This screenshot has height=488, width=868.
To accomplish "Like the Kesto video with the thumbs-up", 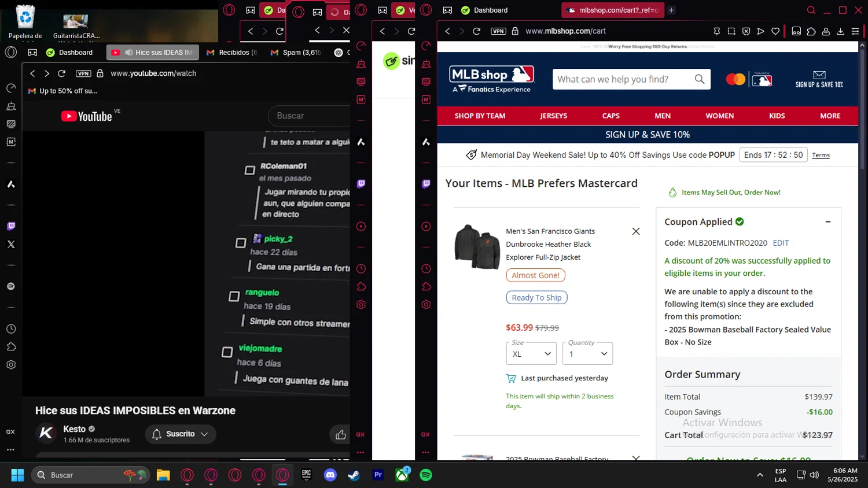I will coord(341,434).
